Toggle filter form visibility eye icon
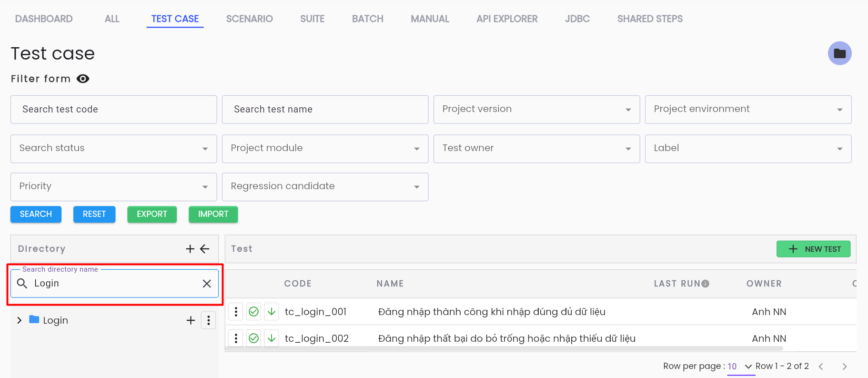Image resolution: width=868 pixels, height=378 pixels. [x=83, y=79]
